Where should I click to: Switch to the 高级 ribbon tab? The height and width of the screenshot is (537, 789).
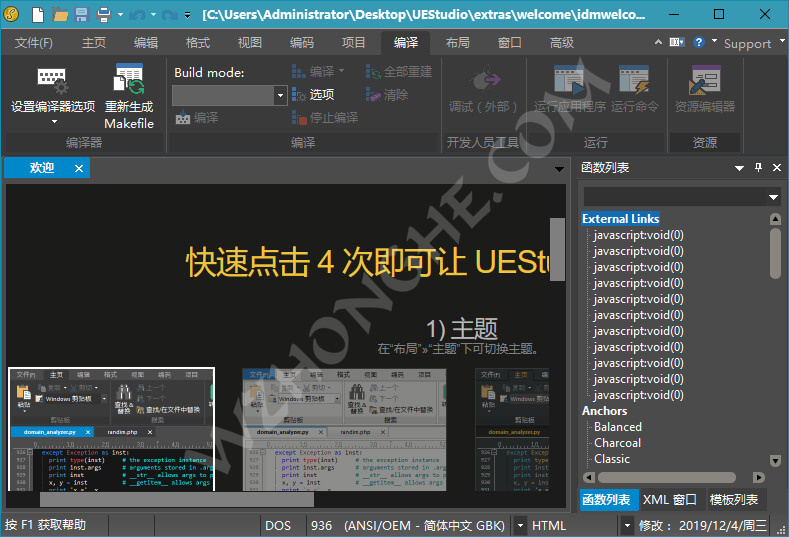tap(562, 43)
